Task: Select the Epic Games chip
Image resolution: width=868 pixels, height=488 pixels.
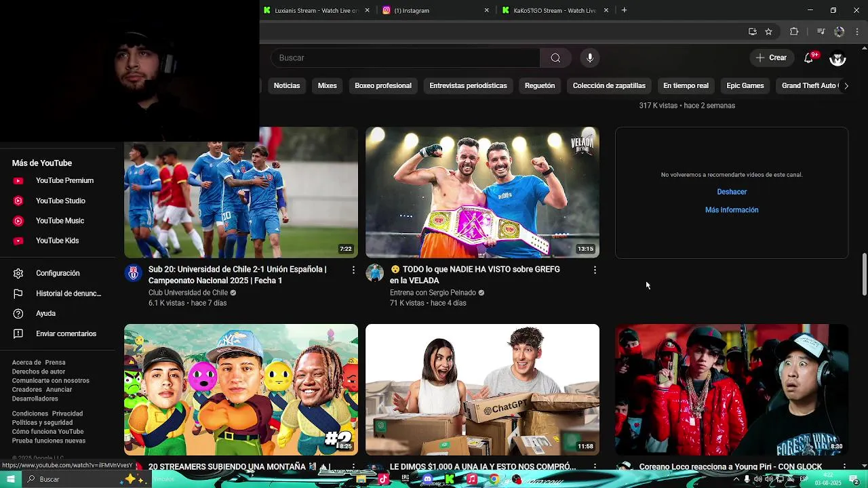Action: (745, 85)
